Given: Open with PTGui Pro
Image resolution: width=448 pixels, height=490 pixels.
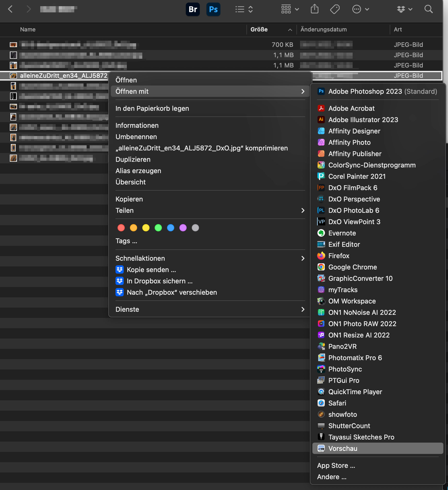Looking at the screenshot, I should coord(378,381).
